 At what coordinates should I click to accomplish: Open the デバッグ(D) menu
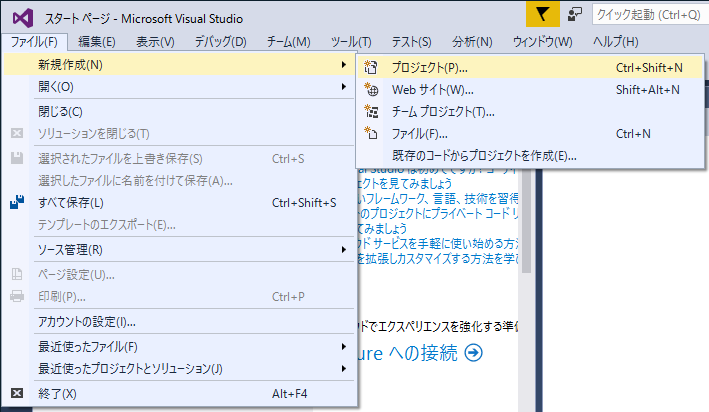[x=221, y=42]
